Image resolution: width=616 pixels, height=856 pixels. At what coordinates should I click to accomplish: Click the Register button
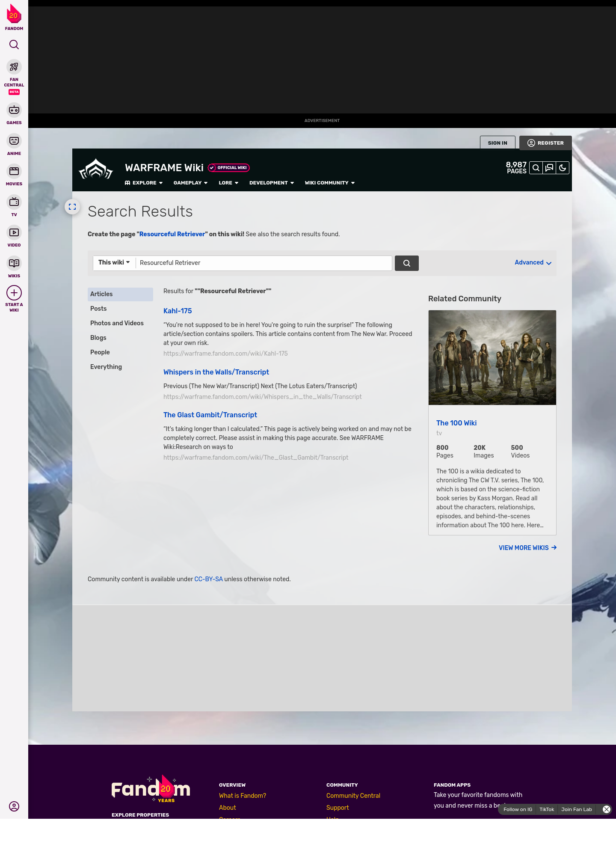545,143
